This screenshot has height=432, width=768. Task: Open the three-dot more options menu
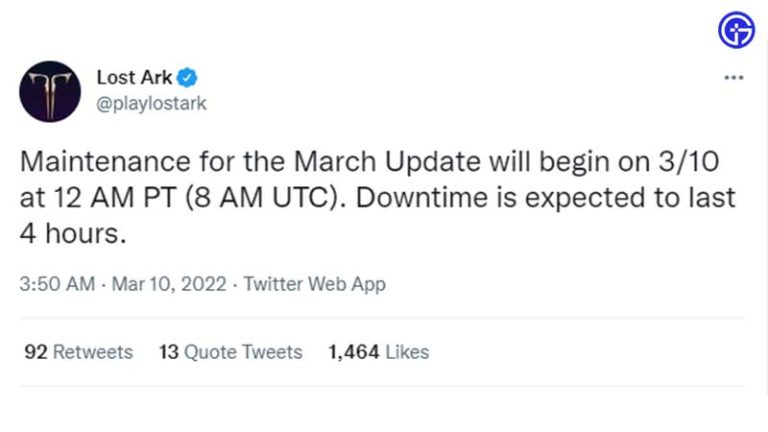coord(734,78)
